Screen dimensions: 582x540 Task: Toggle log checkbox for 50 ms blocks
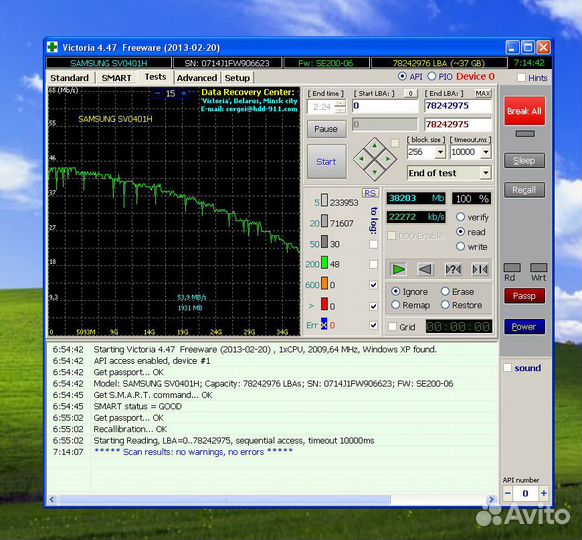pyautogui.click(x=373, y=244)
